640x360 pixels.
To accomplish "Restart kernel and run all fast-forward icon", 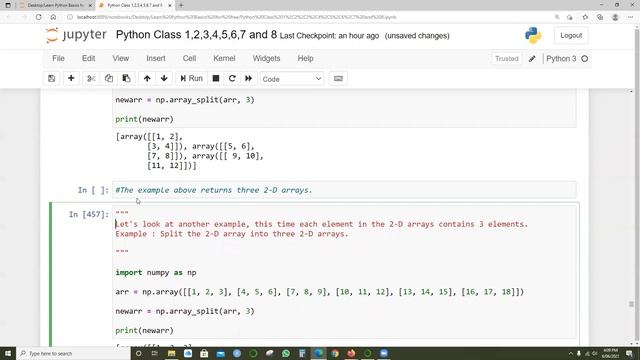I will tap(249, 78).
